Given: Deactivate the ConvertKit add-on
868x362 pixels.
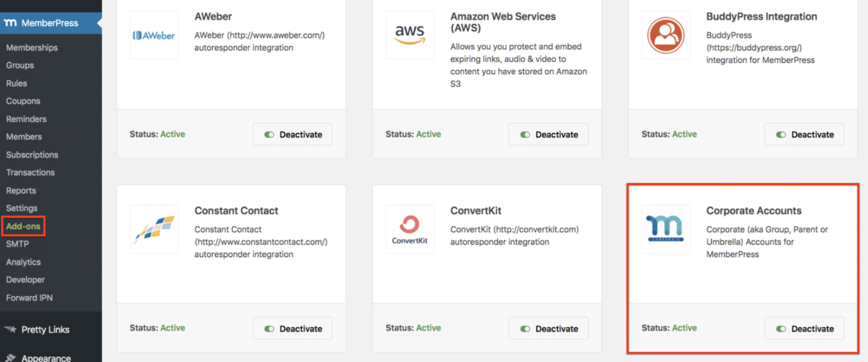Looking at the screenshot, I should tap(548, 329).
